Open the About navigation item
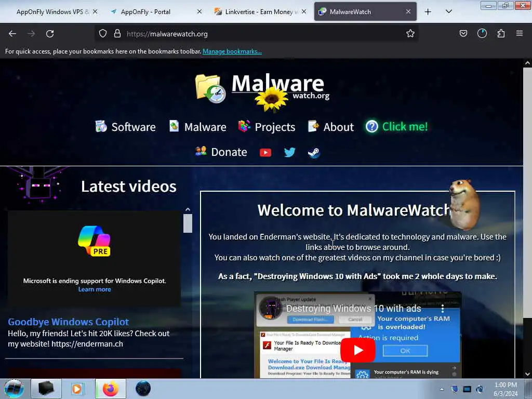This screenshot has height=399, width=532. coord(331,127)
